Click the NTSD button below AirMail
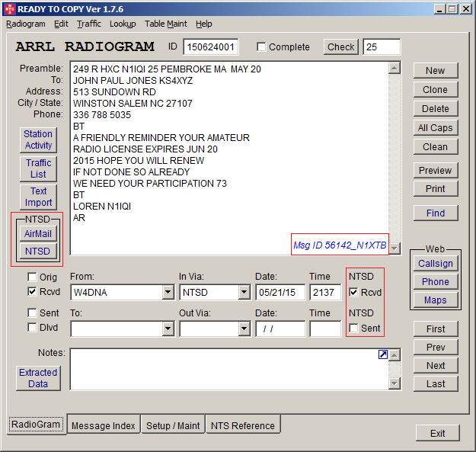Image resolution: width=476 pixels, height=452 pixels. point(38,252)
